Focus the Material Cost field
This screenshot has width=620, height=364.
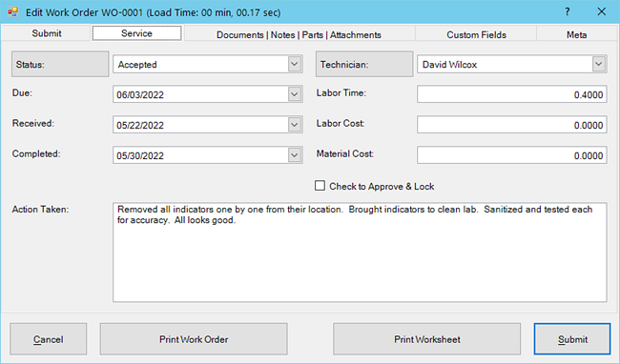[x=512, y=155]
